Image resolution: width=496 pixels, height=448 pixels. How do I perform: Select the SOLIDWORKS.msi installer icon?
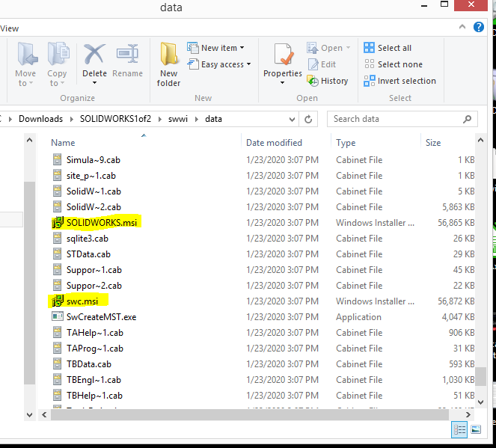click(x=58, y=223)
